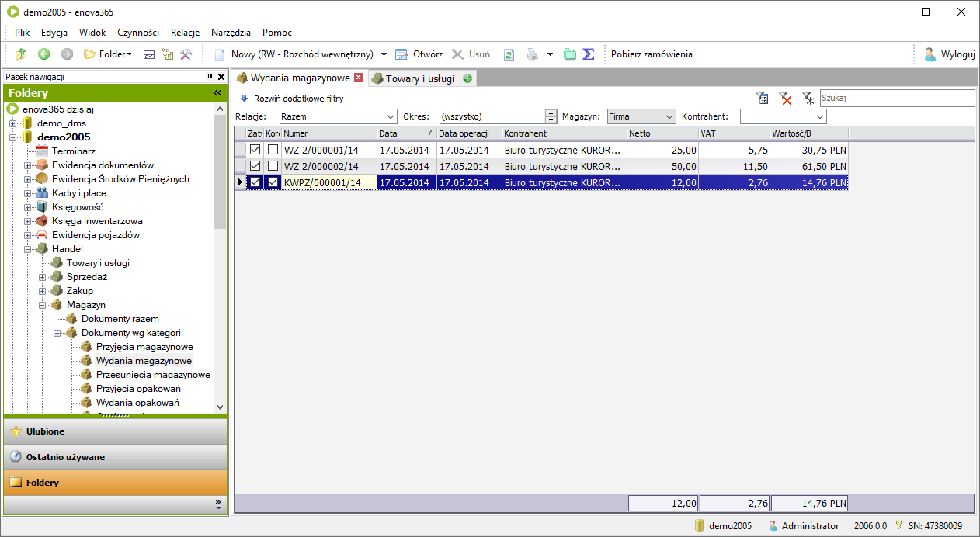Toggle Zatwierdzony checkbox for WZ 2/000001/14
The width and height of the screenshot is (980, 537).
[x=255, y=149]
